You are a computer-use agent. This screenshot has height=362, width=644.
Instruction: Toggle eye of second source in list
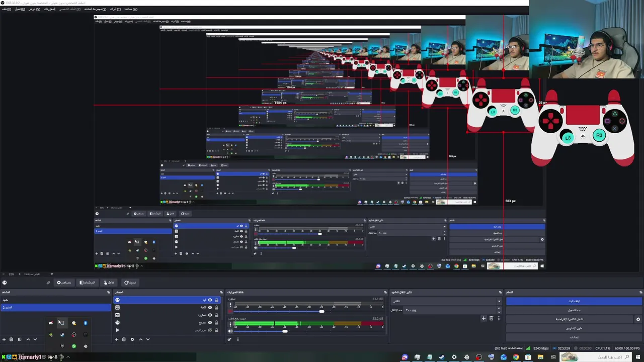210,307
